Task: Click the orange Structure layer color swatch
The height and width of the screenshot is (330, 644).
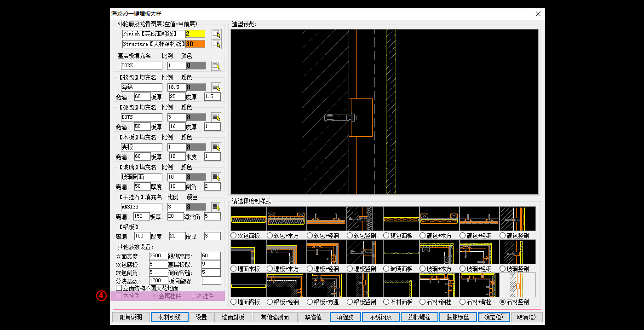Action: click(x=195, y=44)
